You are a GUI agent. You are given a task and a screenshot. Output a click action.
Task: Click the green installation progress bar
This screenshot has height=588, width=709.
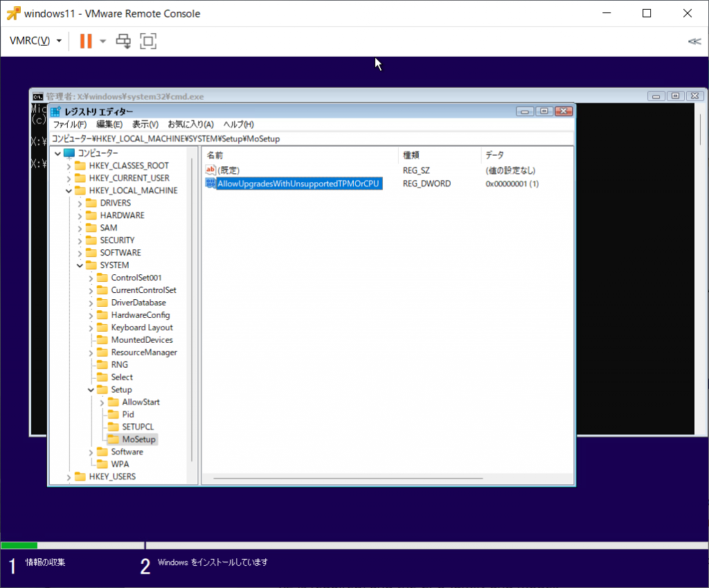pyautogui.click(x=19, y=546)
